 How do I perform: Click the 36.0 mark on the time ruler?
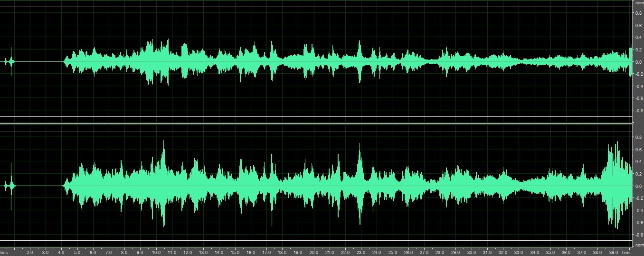click(566, 253)
